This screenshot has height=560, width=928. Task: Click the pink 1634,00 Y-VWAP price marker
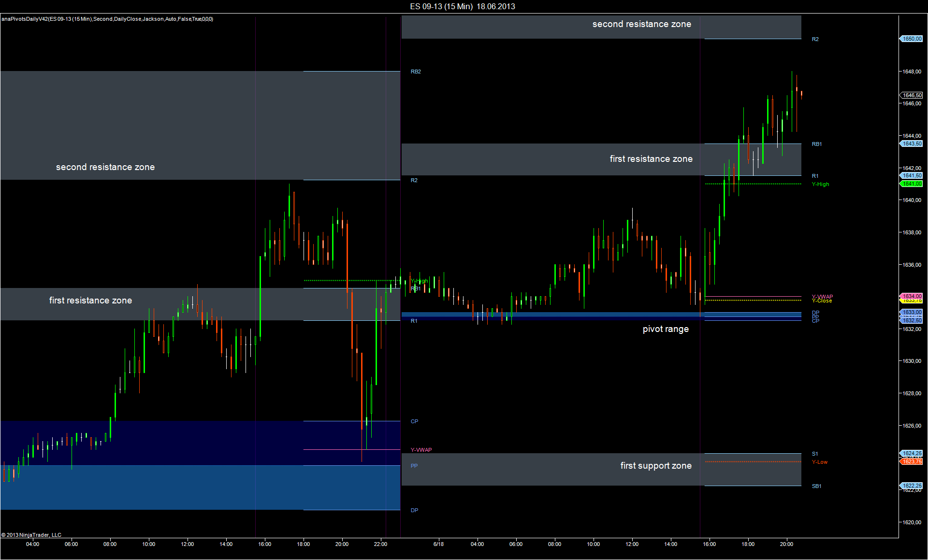(x=912, y=296)
